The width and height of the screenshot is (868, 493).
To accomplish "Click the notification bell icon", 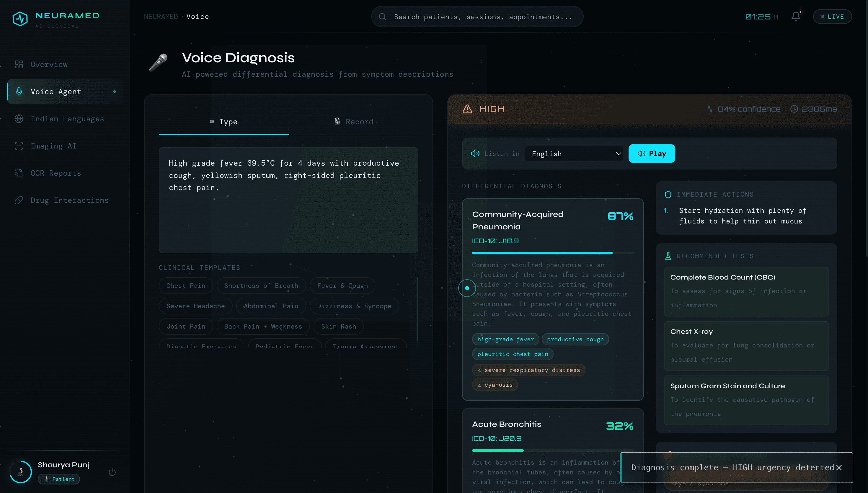I will coord(796,16).
